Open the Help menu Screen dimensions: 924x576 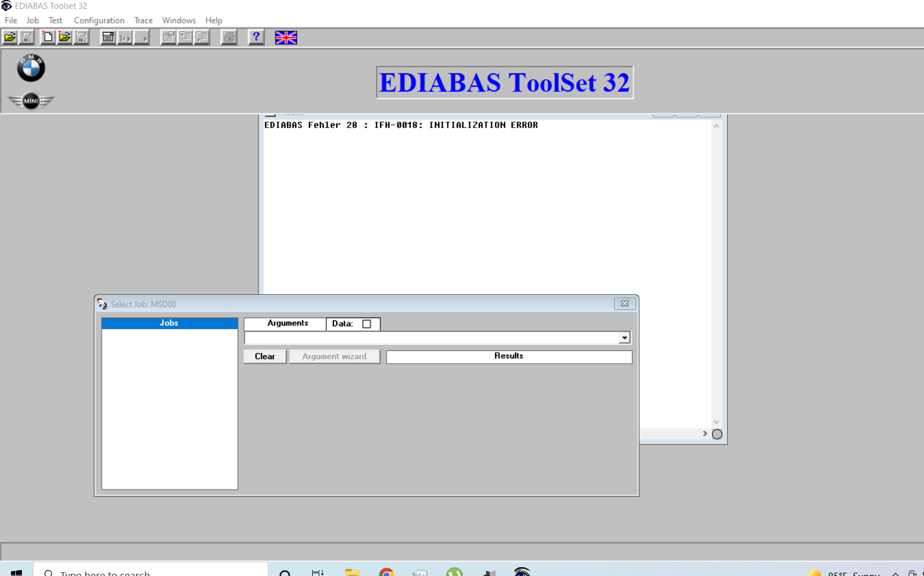tap(214, 20)
